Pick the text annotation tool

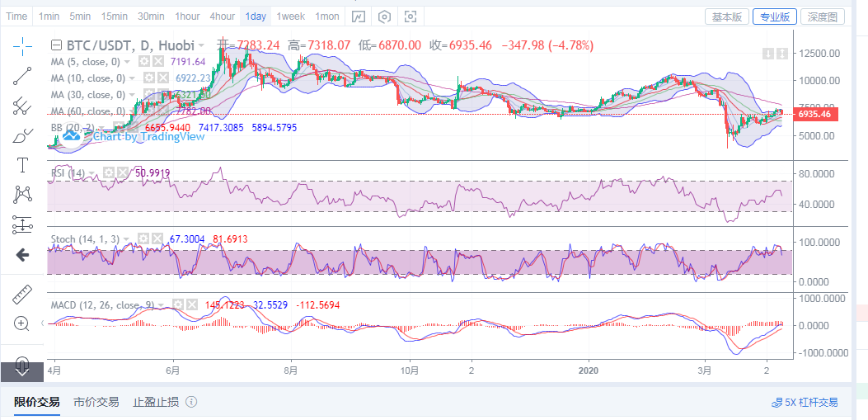(22, 165)
